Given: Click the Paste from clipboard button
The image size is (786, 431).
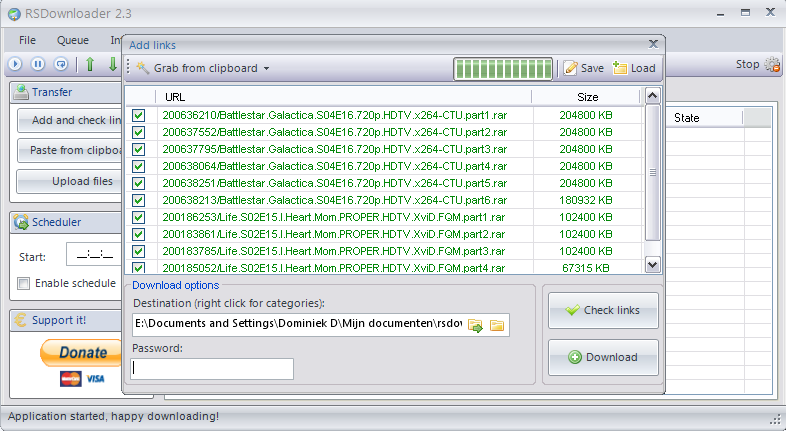Looking at the screenshot, I should point(70,150).
